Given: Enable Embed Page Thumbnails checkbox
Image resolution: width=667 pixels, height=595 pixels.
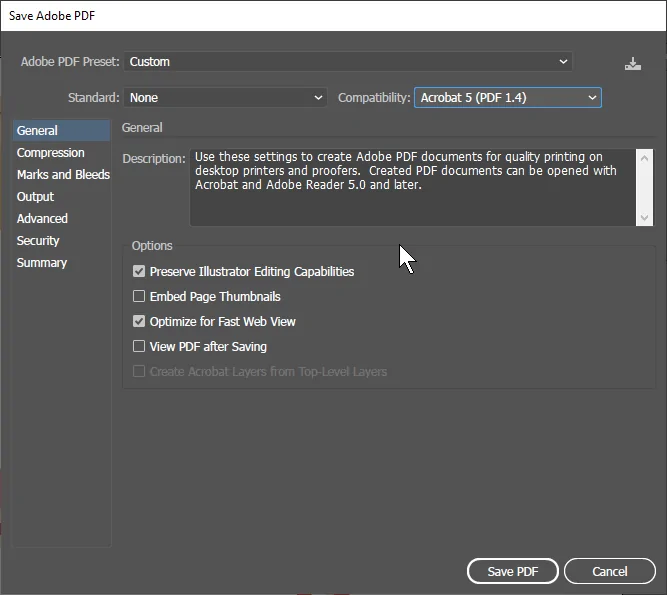Looking at the screenshot, I should [x=140, y=297].
